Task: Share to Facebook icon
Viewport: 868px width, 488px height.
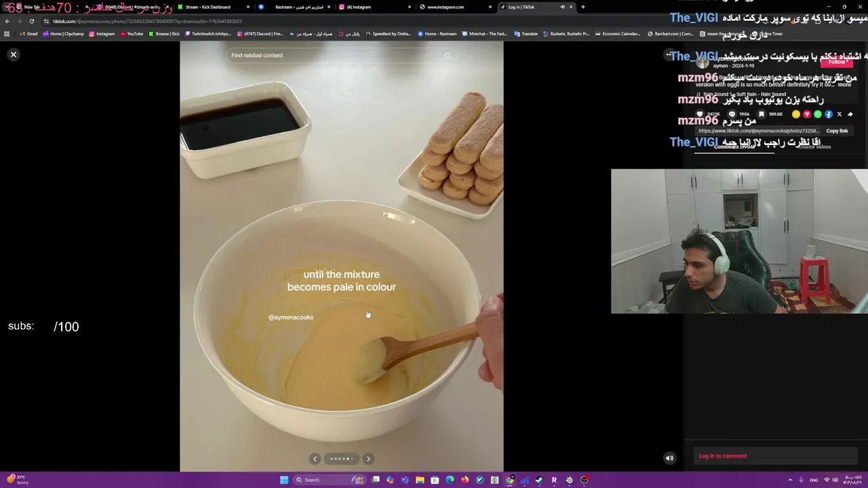Action: click(x=829, y=115)
